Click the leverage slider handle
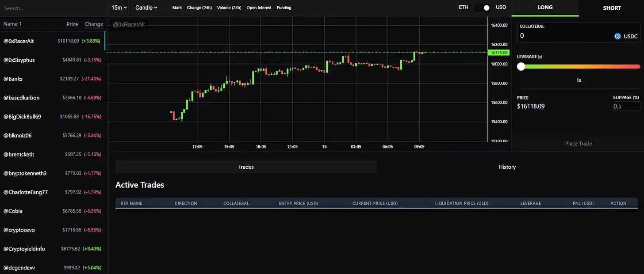Screen dimensions: 644x274 [x=521, y=66]
